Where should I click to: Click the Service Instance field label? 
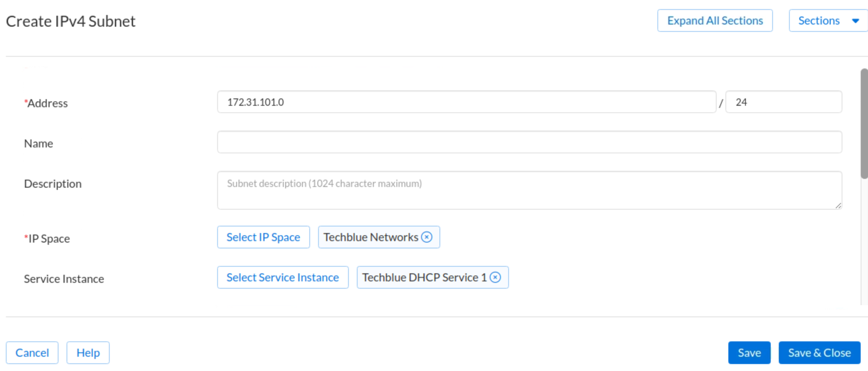(64, 279)
